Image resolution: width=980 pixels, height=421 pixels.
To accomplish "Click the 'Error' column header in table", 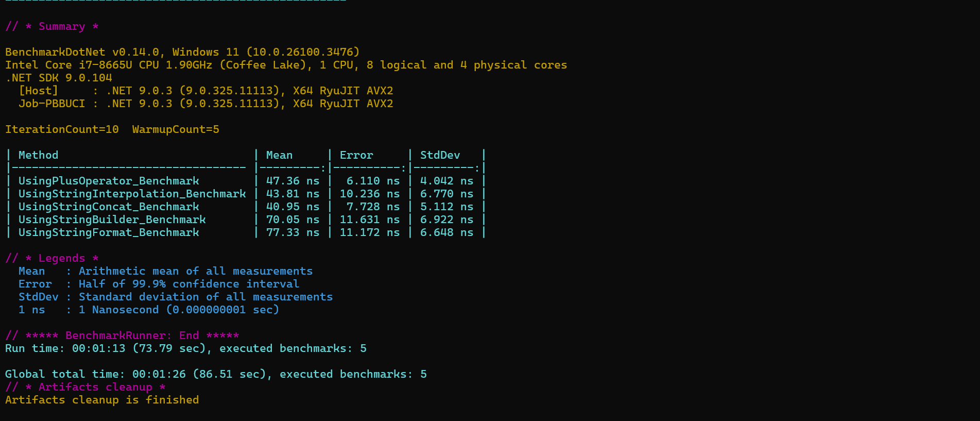I will (356, 155).
